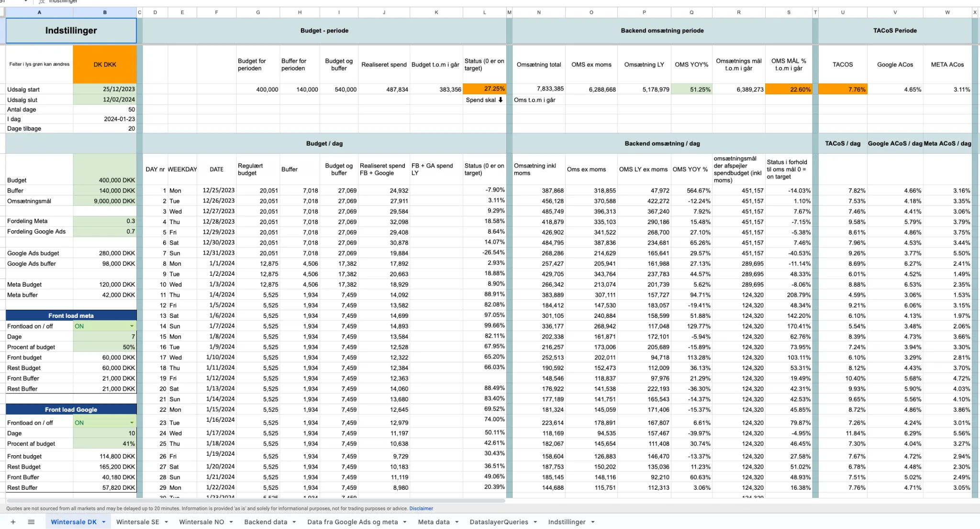
Task: Select Omsætning total value 7,833,385
Action: click(539, 89)
